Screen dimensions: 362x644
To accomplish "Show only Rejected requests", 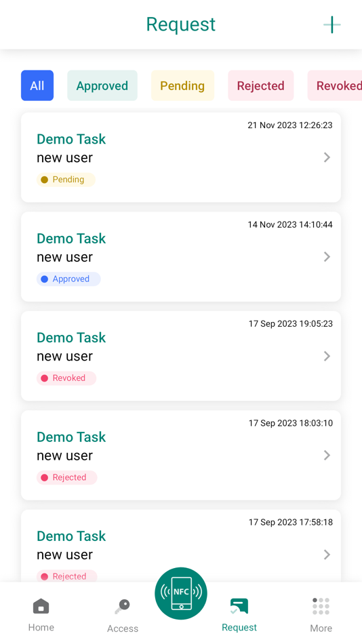I will 261,85.
